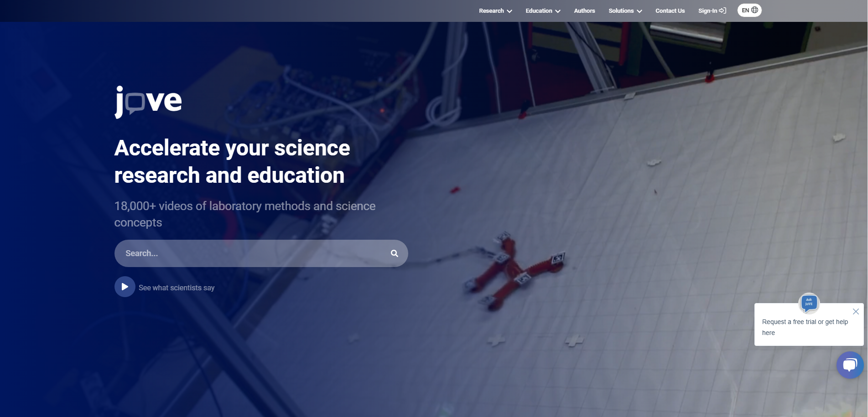Click the globe language icon
Screen dimensions: 868x417
point(755,10)
